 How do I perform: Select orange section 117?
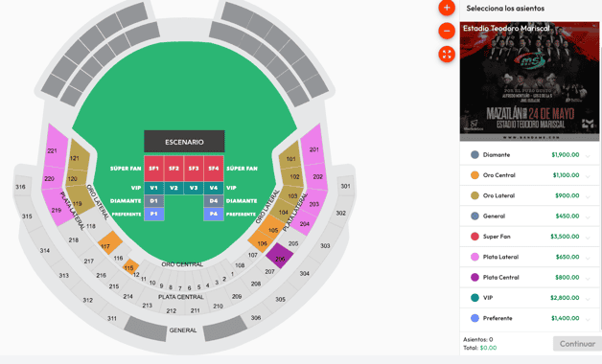pos(110,243)
